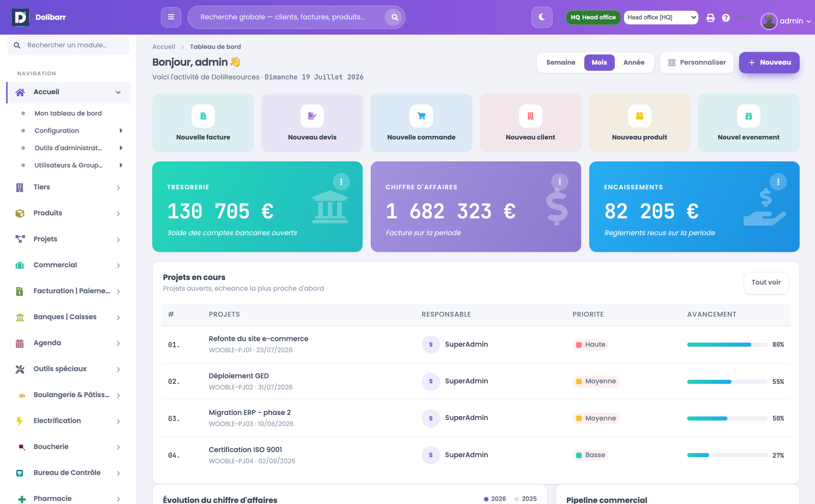
Task: Click the Certification ISO 27% progress bar
Action: point(727,455)
